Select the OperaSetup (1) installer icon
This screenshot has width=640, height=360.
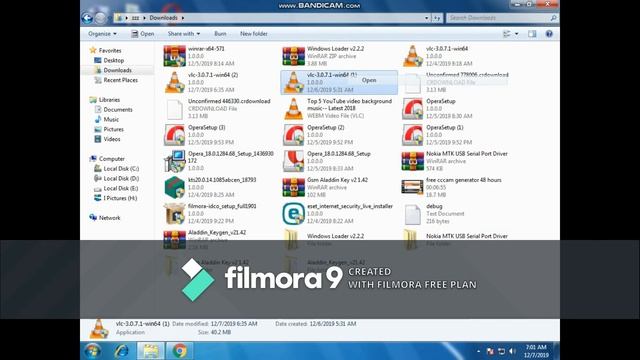(x=413, y=135)
